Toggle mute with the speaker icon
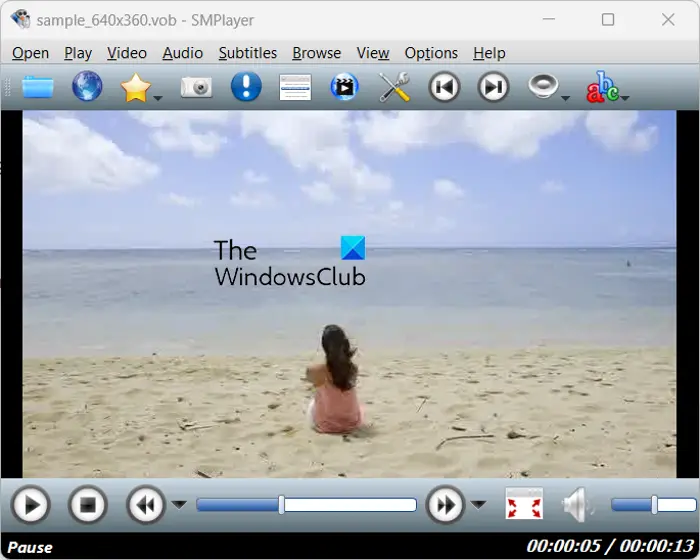 [x=578, y=505]
